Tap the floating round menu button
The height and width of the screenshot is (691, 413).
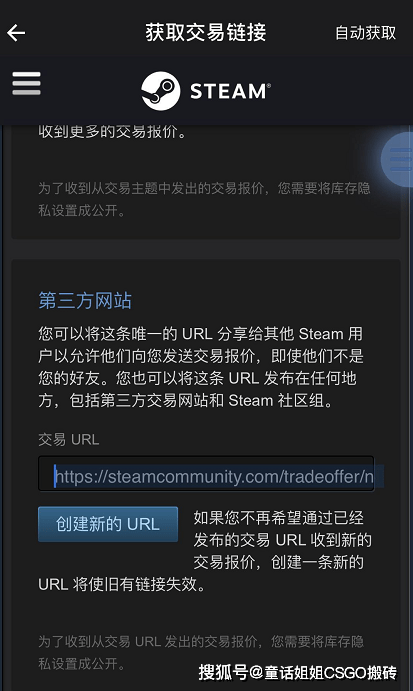397,159
